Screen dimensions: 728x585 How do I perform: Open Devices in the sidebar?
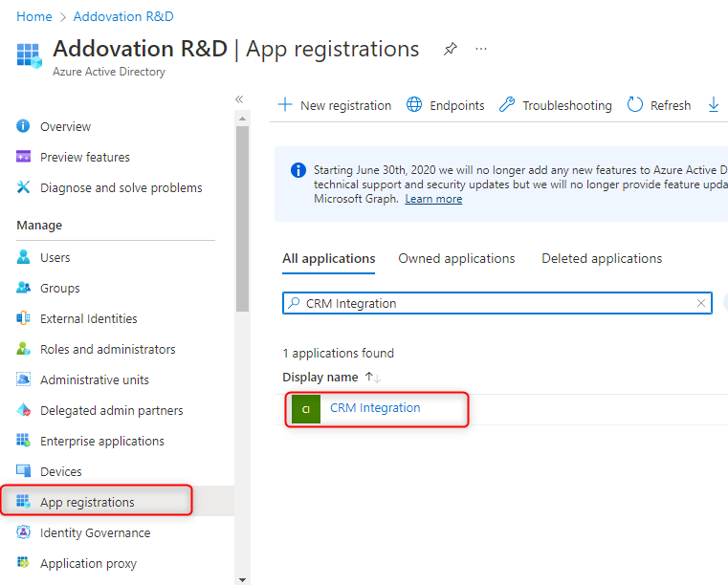tap(61, 472)
